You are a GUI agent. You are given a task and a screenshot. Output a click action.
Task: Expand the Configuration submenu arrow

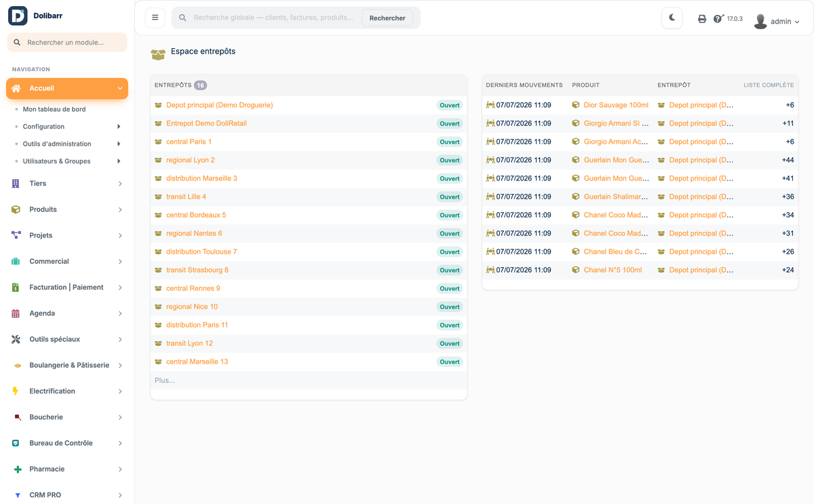point(119,127)
